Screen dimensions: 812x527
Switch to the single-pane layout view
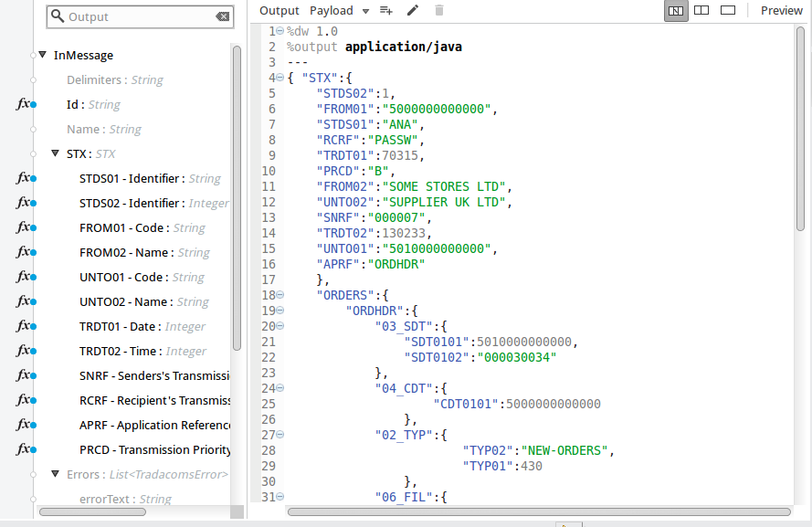click(x=728, y=11)
